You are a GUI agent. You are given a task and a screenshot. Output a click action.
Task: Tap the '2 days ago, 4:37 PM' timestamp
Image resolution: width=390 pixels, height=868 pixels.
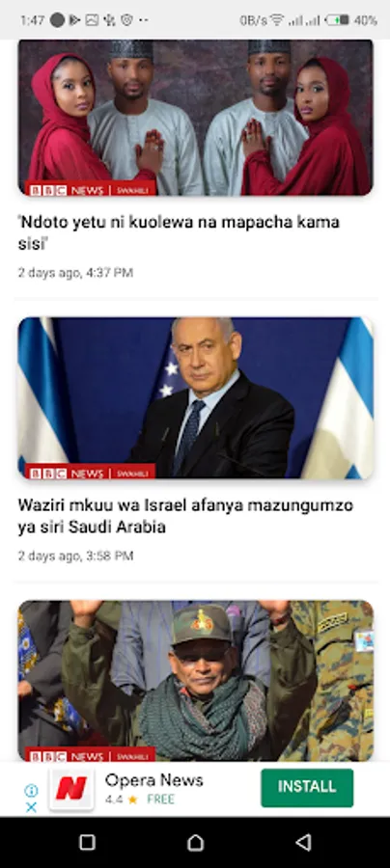coord(75,272)
